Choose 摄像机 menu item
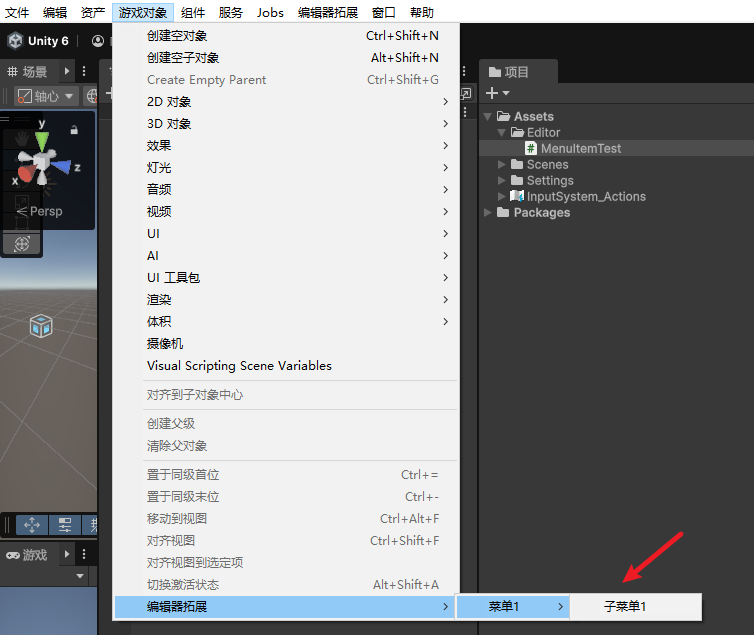The height and width of the screenshot is (635, 754). [287, 344]
